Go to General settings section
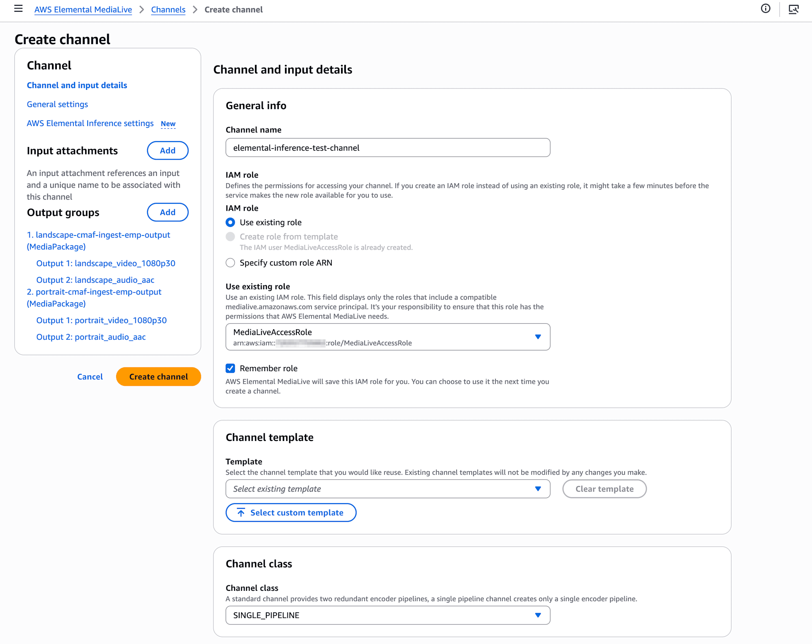 57,104
